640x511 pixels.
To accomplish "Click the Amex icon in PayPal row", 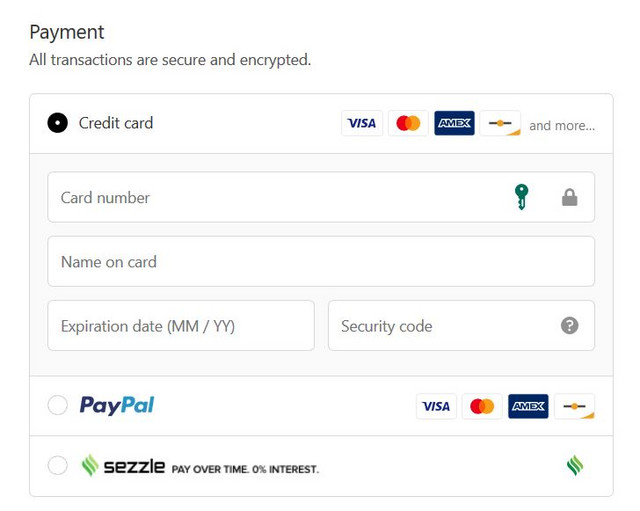I will click(528, 406).
